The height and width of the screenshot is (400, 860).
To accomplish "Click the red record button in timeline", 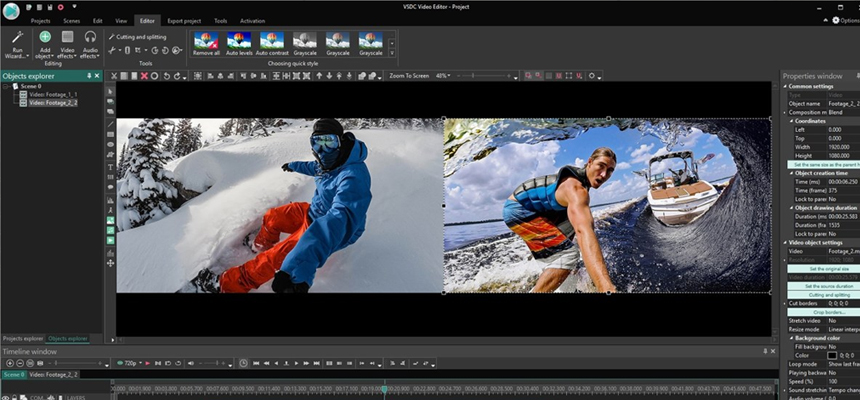I will tap(147, 363).
